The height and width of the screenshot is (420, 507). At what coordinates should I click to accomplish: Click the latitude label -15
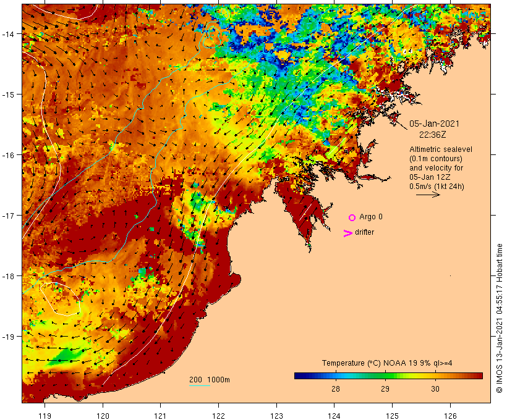tap(7, 94)
